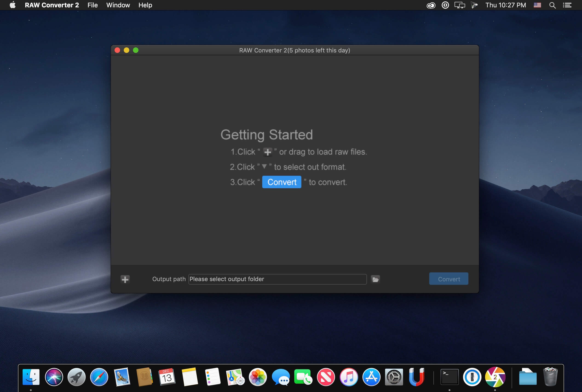Image resolution: width=582 pixels, height=392 pixels.
Task: Click the Creative Cloud menu bar icon
Action: tap(431, 5)
